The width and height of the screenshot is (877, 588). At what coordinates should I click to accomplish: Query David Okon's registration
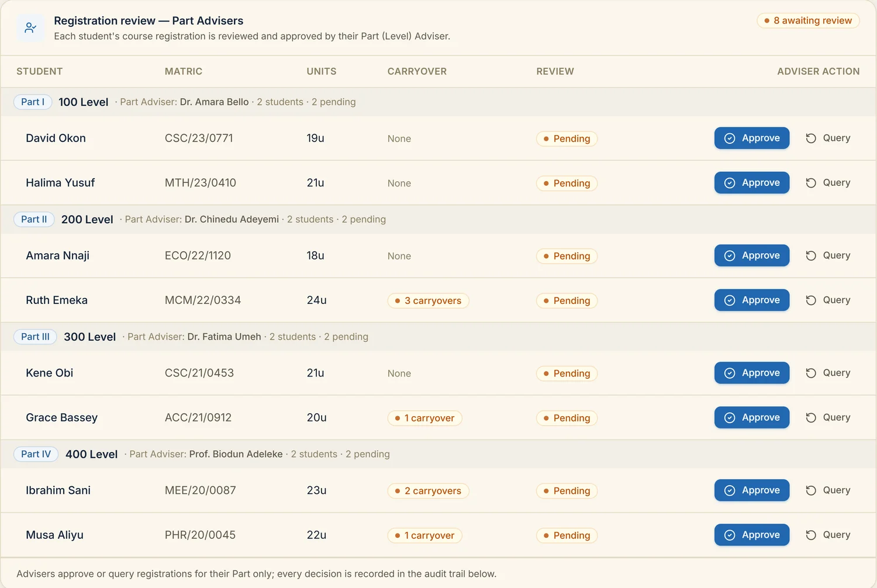[x=828, y=138]
